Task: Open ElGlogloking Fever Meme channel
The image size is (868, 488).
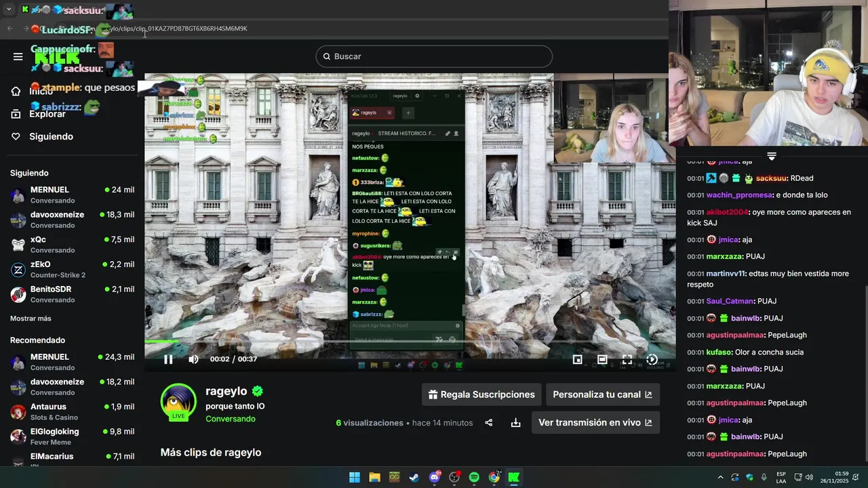Action: point(73,436)
